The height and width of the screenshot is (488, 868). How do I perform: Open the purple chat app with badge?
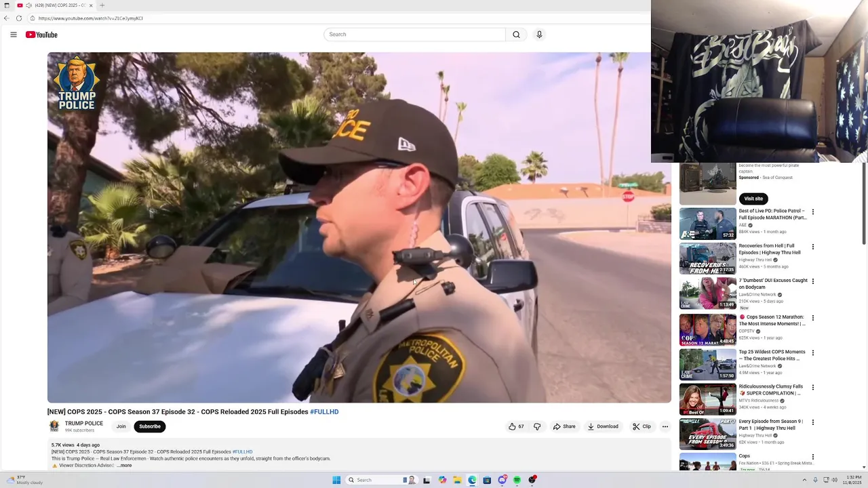502,480
